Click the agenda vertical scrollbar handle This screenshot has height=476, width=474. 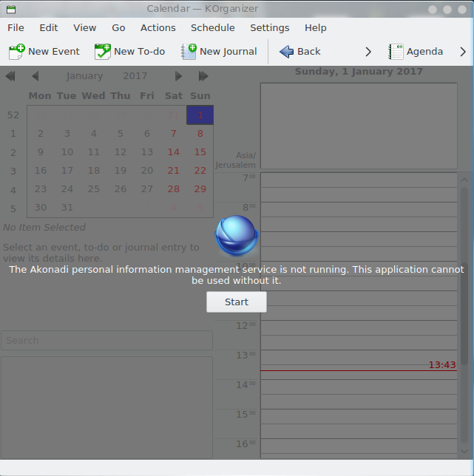click(x=464, y=313)
